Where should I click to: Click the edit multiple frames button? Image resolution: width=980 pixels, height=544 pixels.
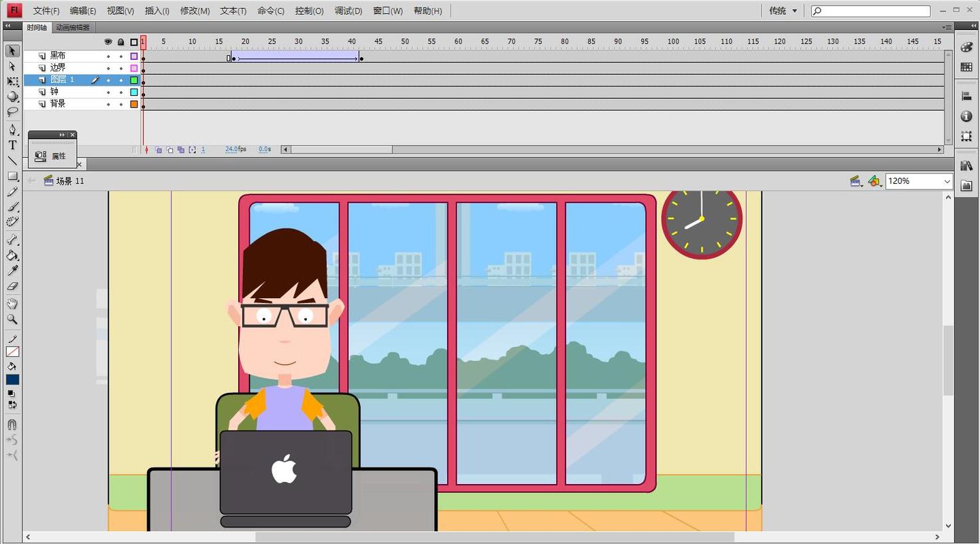[x=180, y=150]
